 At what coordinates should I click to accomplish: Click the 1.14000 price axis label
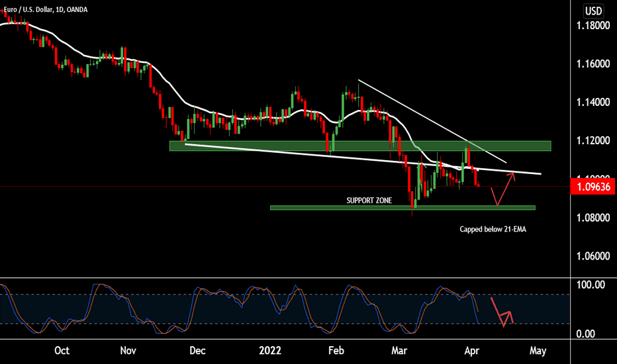[x=593, y=103]
